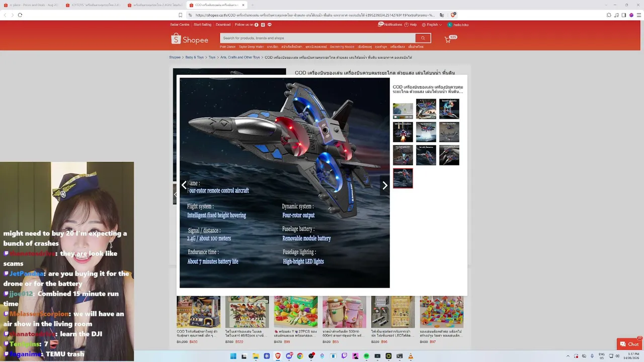Open the Download link in header

point(223,25)
